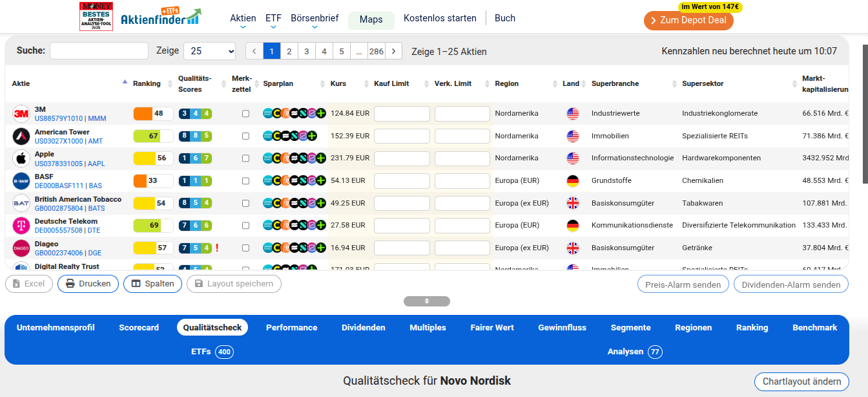Image resolution: width=868 pixels, height=397 pixels.
Task: Switch to the Scorecard tab
Action: (139, 327)
